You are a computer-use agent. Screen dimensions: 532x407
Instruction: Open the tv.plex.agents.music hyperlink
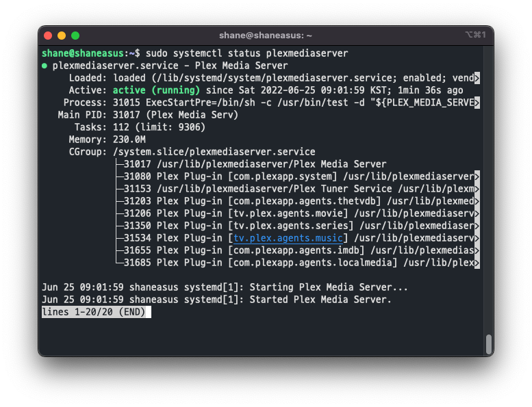point(288,238)
